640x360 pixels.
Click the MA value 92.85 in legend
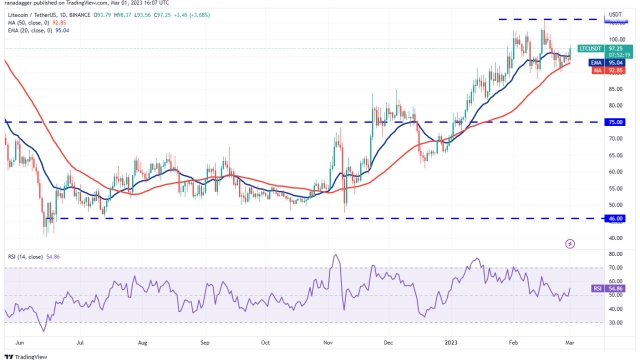59,23
